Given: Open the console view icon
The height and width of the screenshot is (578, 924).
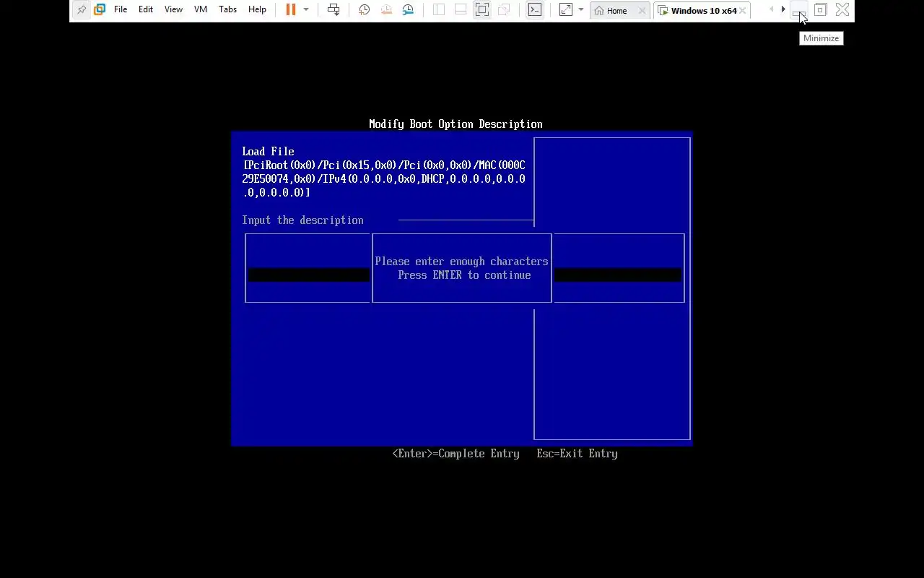Looking at the screenshot, I should [535, 10].
